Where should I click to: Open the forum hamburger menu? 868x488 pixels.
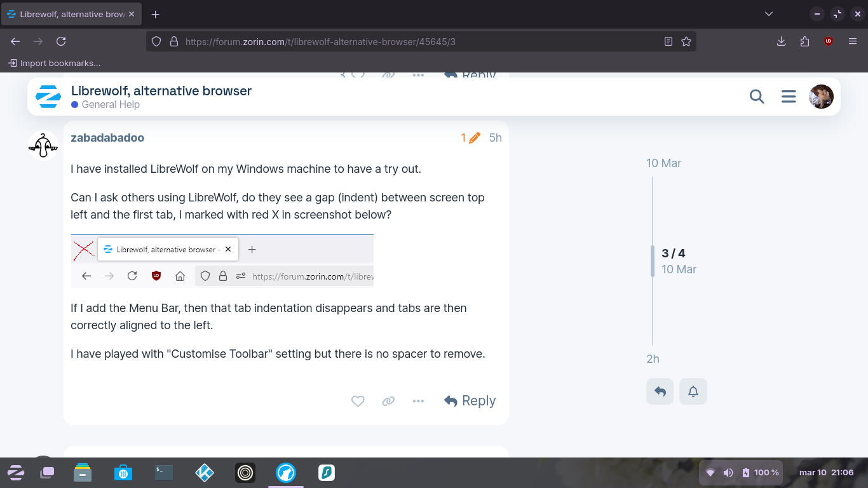click(789, 97)
